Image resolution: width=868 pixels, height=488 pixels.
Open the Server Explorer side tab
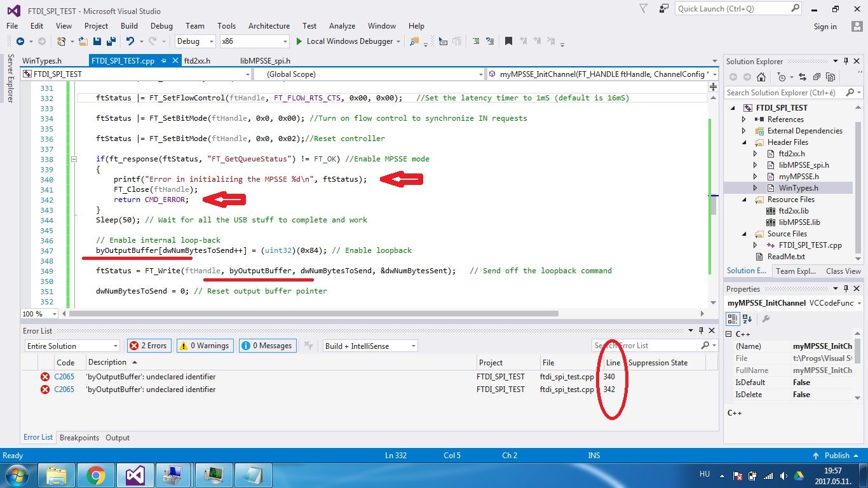[10, 78]
